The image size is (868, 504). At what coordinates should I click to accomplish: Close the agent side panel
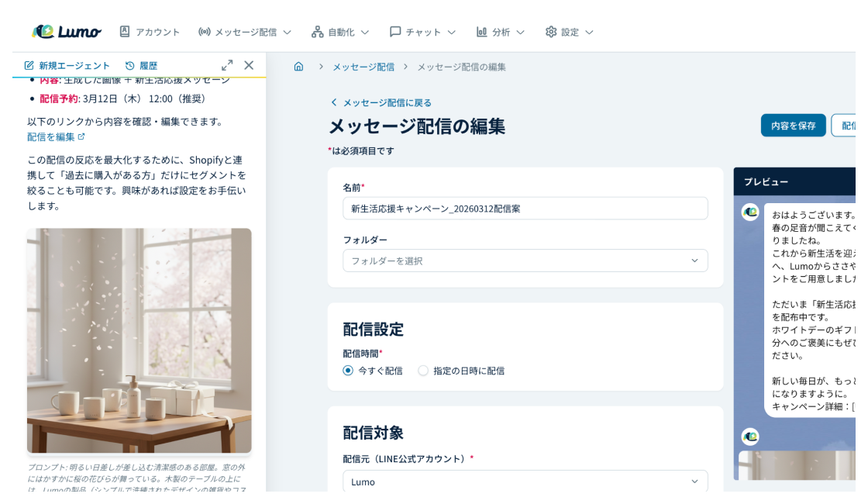pos(249,65)
